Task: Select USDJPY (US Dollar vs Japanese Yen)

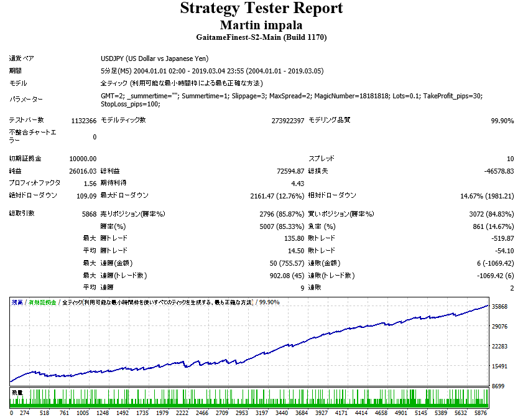Action: point(154,58)
